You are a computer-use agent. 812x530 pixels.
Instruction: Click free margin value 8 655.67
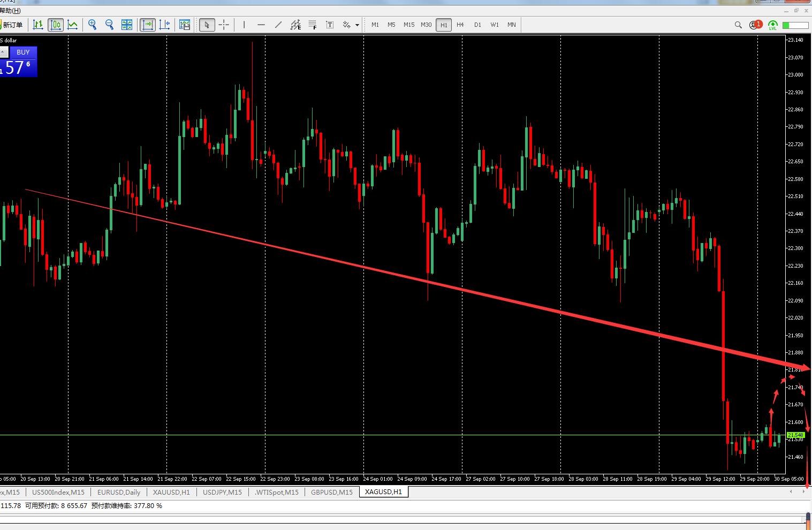[74, 506]
